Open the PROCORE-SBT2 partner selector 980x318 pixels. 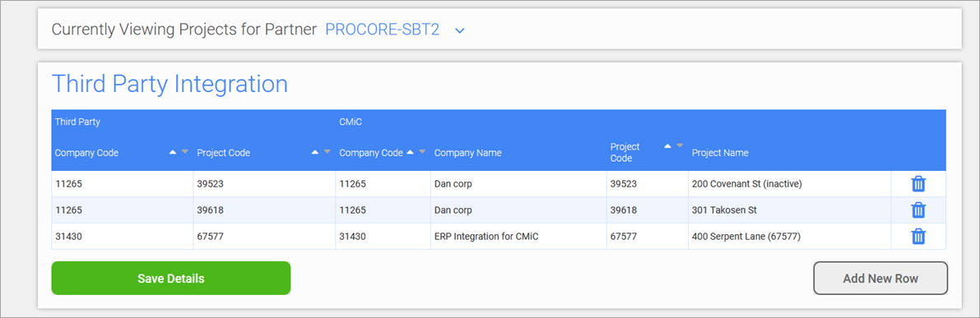pyautogui.click(x=383, y=30)
